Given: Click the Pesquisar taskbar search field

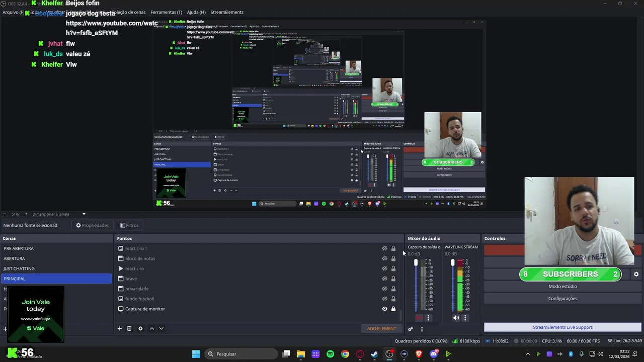Looking at the screenshot, I should [240, 354].
